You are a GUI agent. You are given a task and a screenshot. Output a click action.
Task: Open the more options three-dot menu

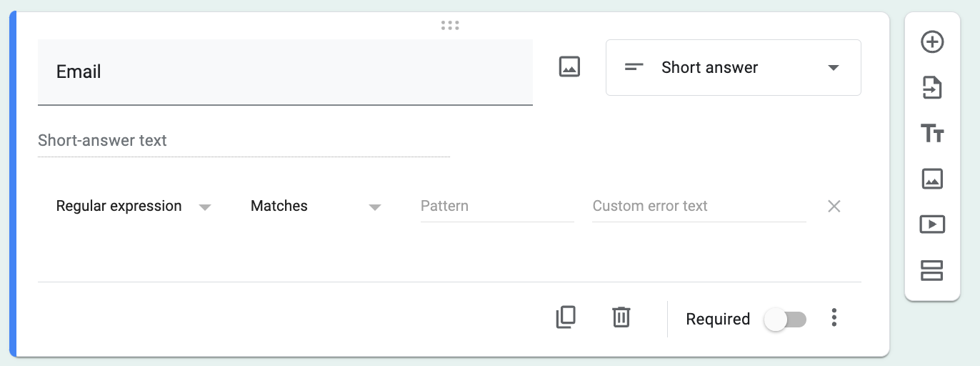click(x=834, y=318)
